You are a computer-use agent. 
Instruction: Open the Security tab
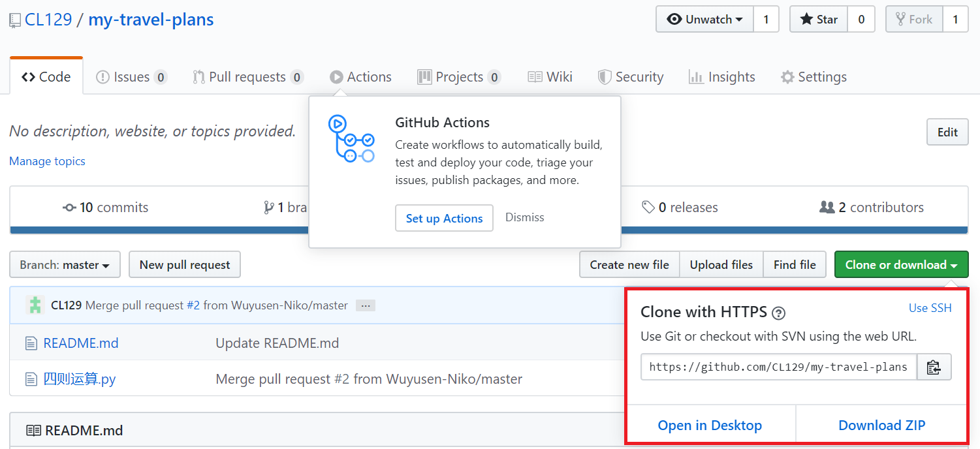coord(631,77)
